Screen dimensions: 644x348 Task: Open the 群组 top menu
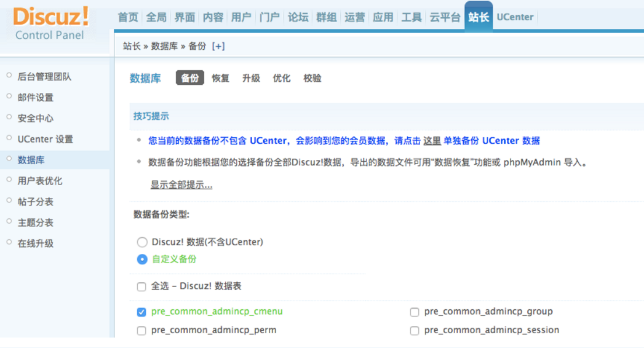tap(327, 17)
